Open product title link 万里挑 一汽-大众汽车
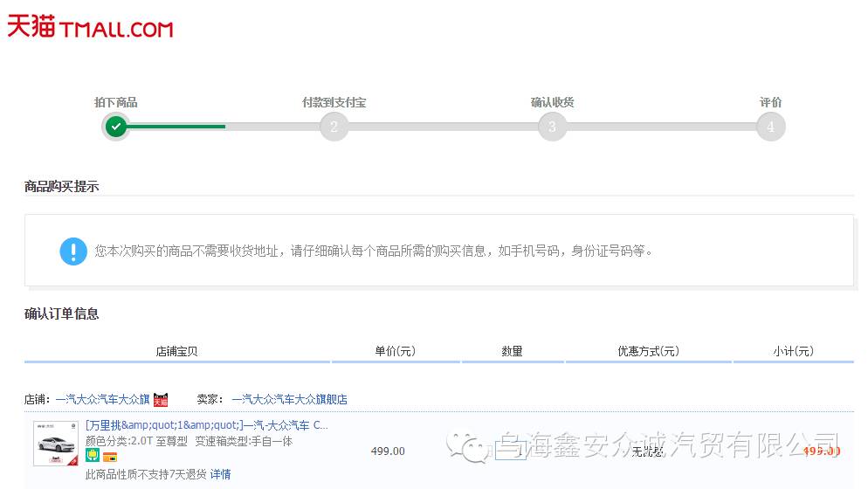The width and height of the screenshot is (868, 489). [x=206, y=425]
